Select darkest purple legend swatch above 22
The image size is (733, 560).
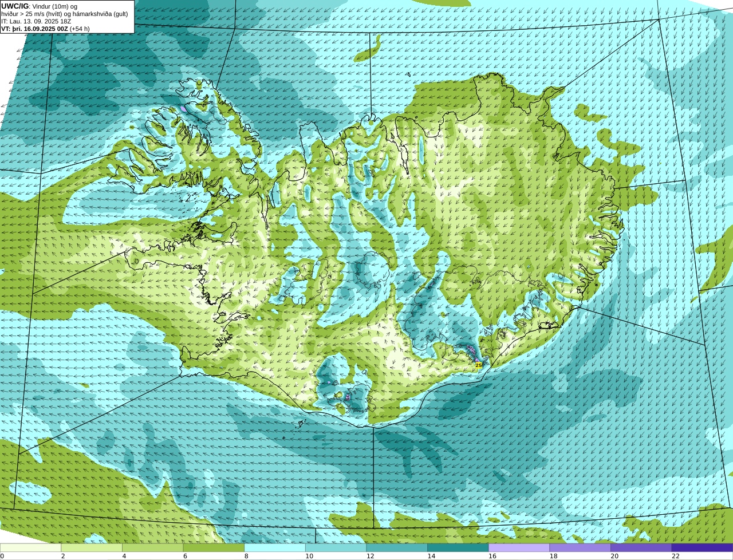click(703, 547)
